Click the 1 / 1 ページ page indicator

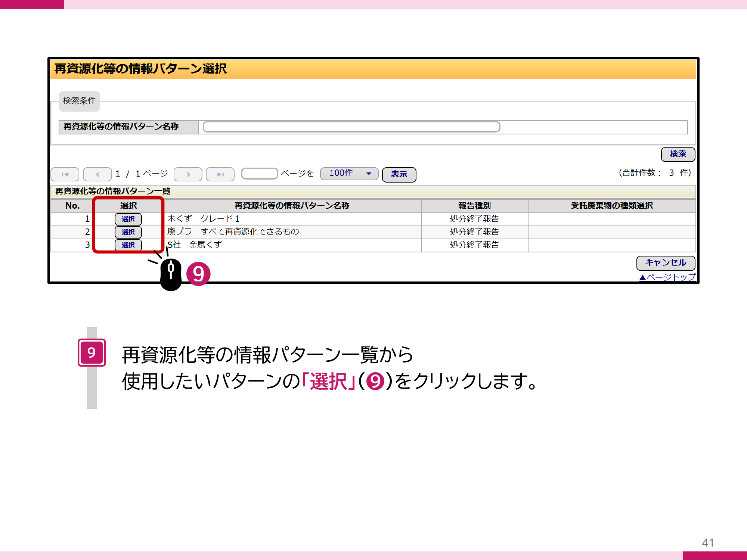(x=142, y=174)
